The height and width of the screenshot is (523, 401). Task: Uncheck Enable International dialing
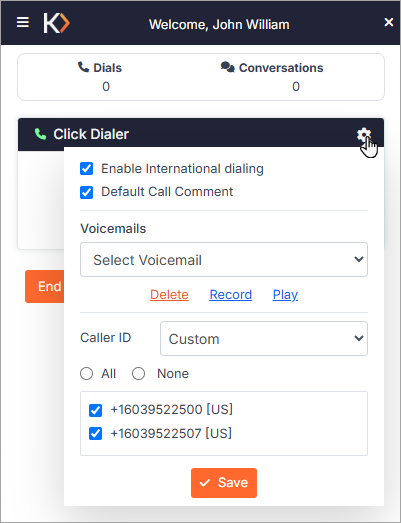point(86,168)
